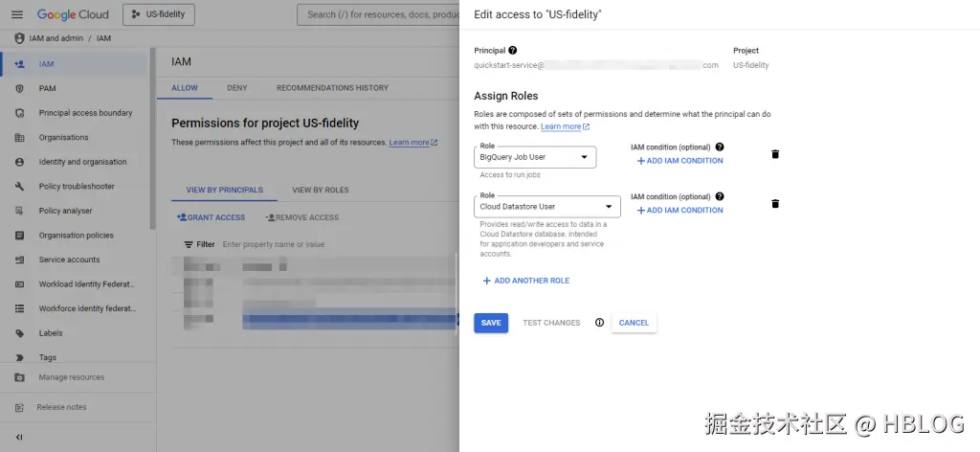Add IAM condition for Cloud Datastore User
This screenshot has height=452, width=980.
[679, 210]
